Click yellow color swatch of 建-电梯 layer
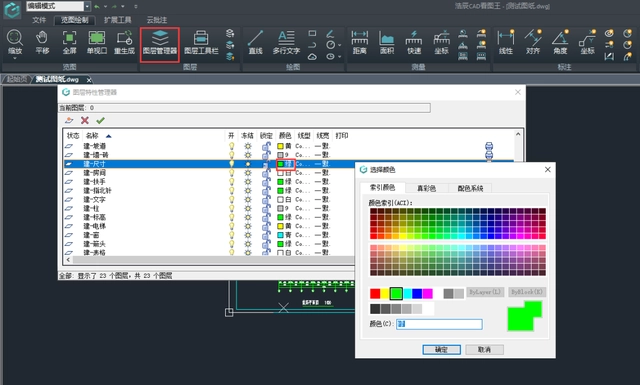Screen dimensions: 640x385 [x=280, y=226]
